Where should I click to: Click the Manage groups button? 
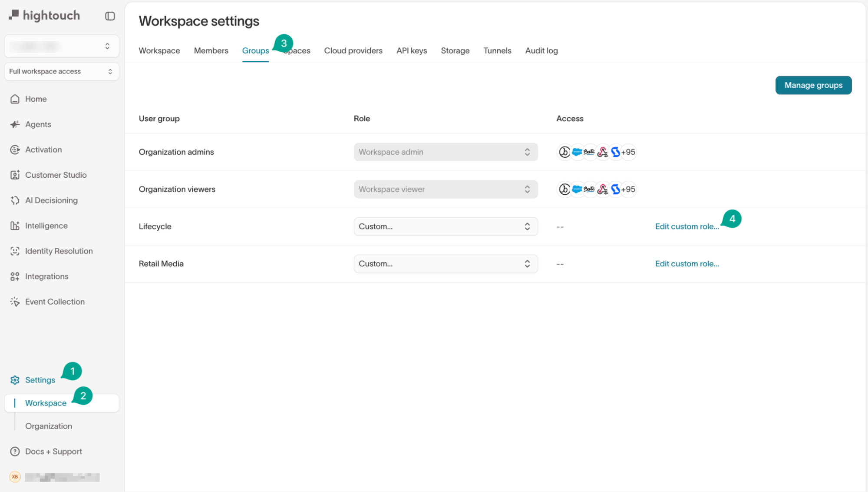point(813,85)
